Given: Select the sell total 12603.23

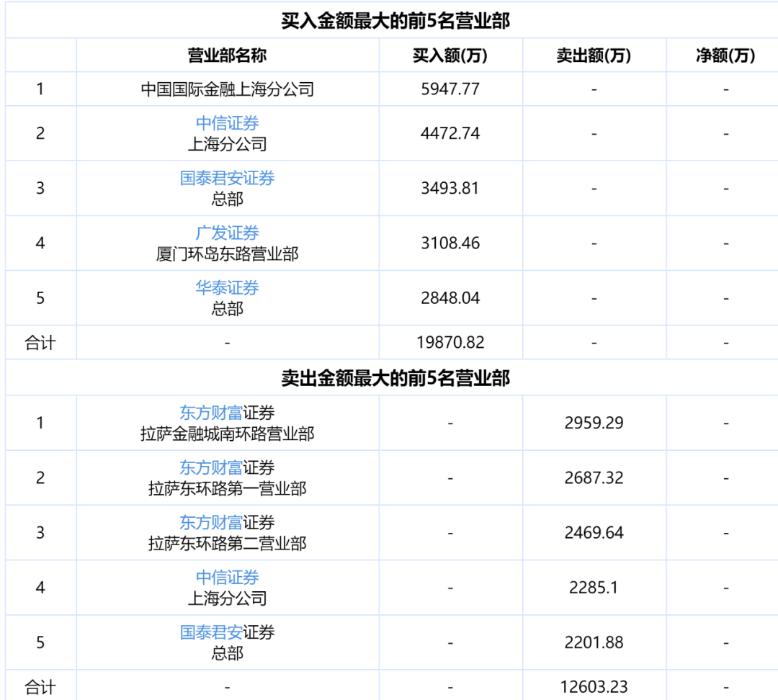Looking at the screenshot, I should 594,687.
